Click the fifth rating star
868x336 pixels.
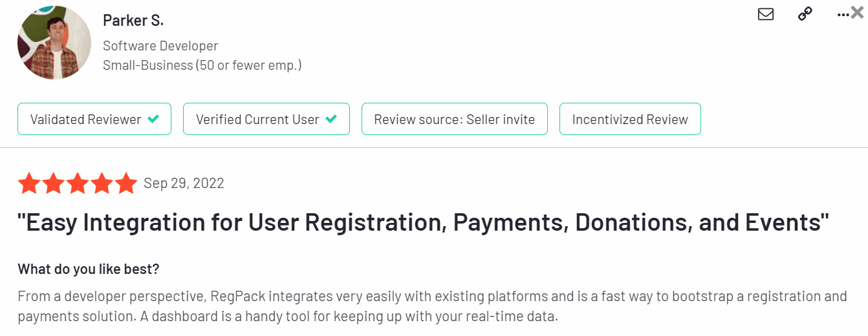[x=126, y=184]
